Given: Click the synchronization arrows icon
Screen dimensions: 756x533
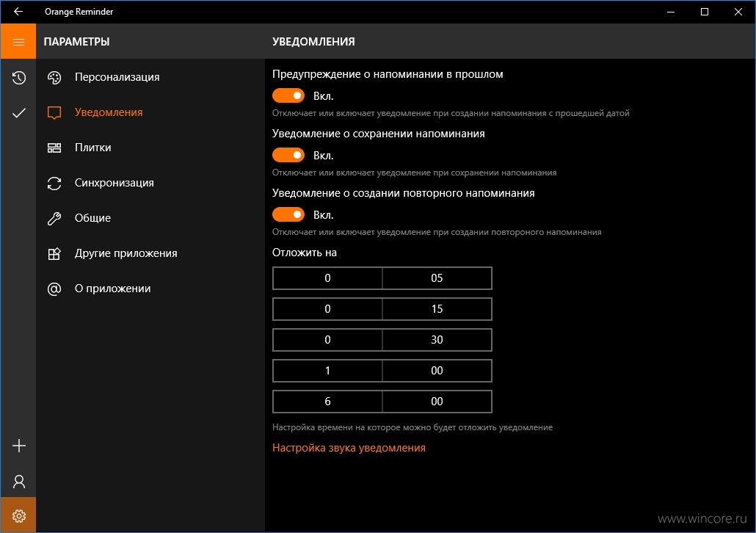Looking at the screenshot, I should 54,183.
